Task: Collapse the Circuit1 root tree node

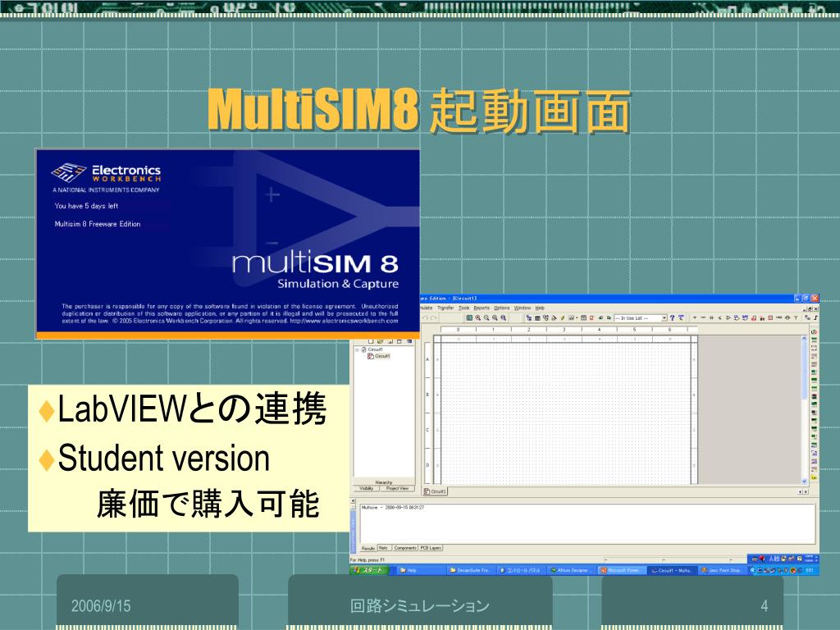Action: (x=357, y=349)
